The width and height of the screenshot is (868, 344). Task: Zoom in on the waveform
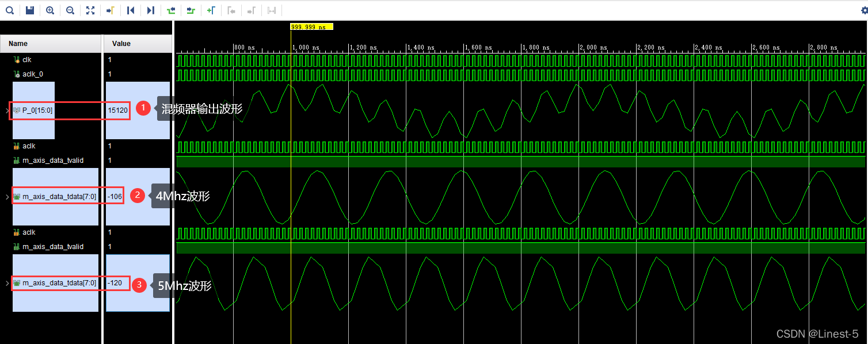tap(50, 10)
